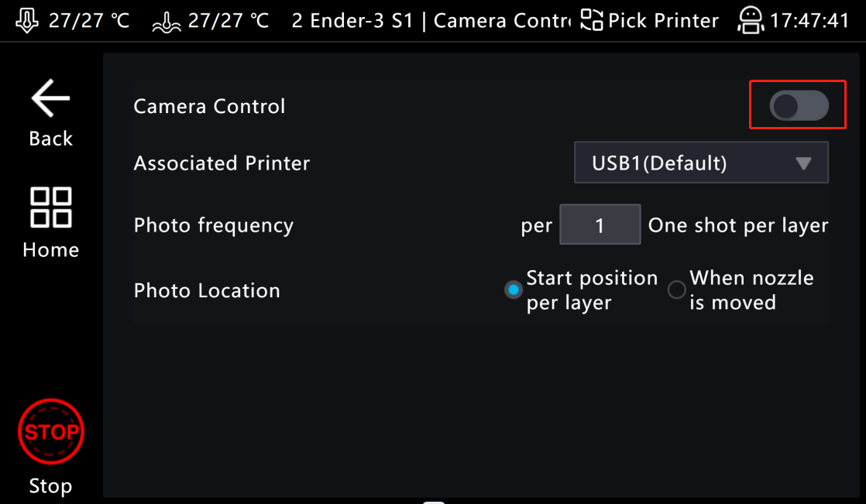Image resolution: width=866 pixels, height=504 pixels.
Task: Tap the nozzle temperature icon
Action: pos(27,20)
